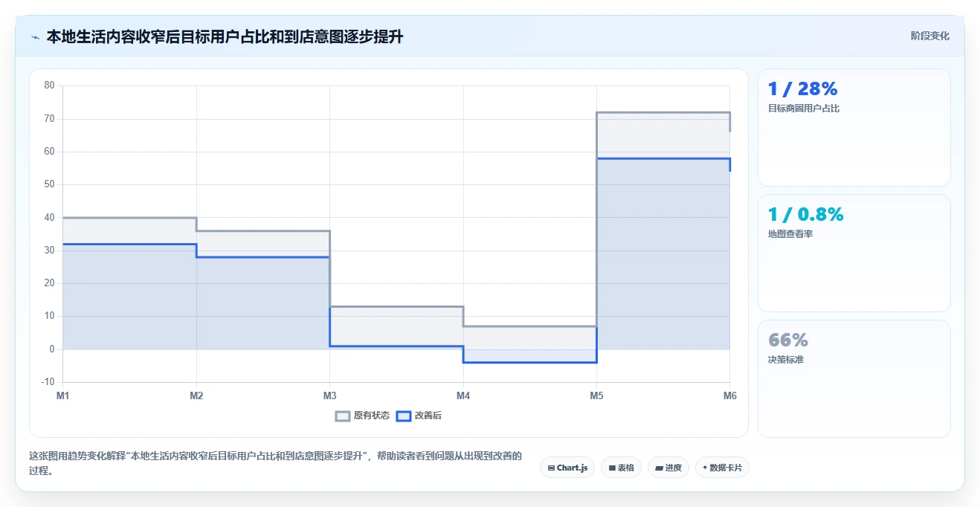Click the 30 y-axis tick label

point(49,251)
